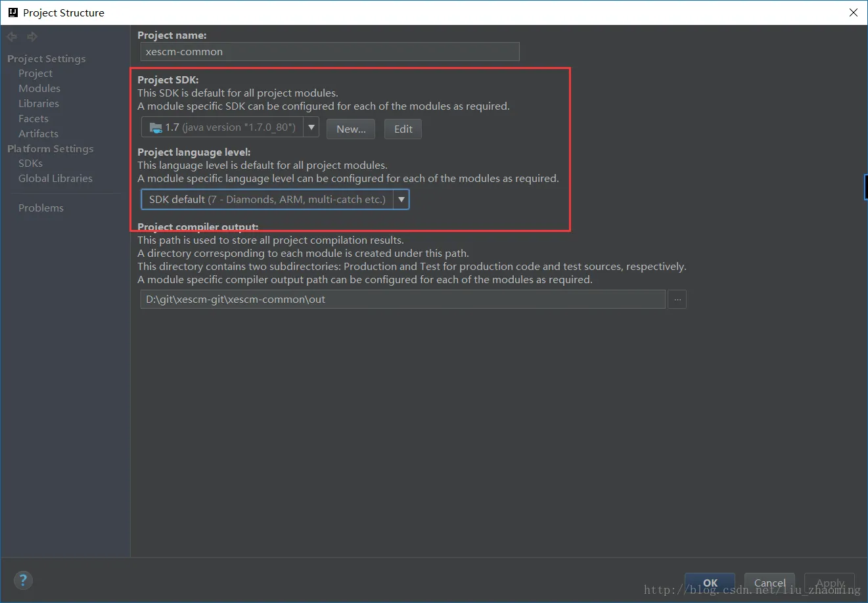
Task: Open the Libraries settings page
Action: point(39,104)
